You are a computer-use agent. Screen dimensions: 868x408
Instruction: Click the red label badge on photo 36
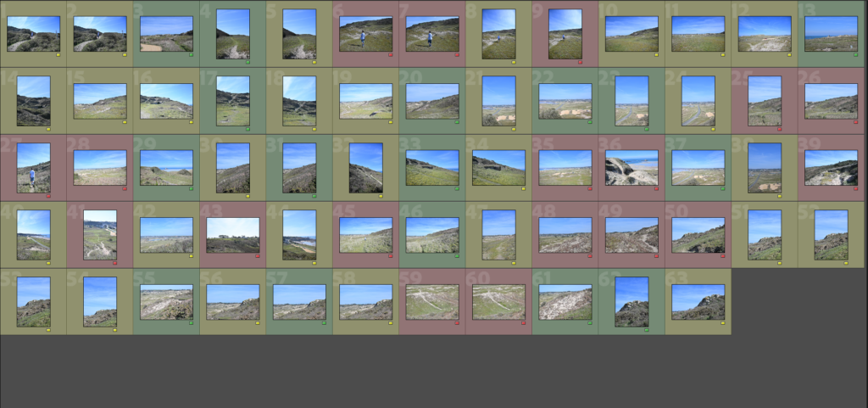(x=657, y=188)
